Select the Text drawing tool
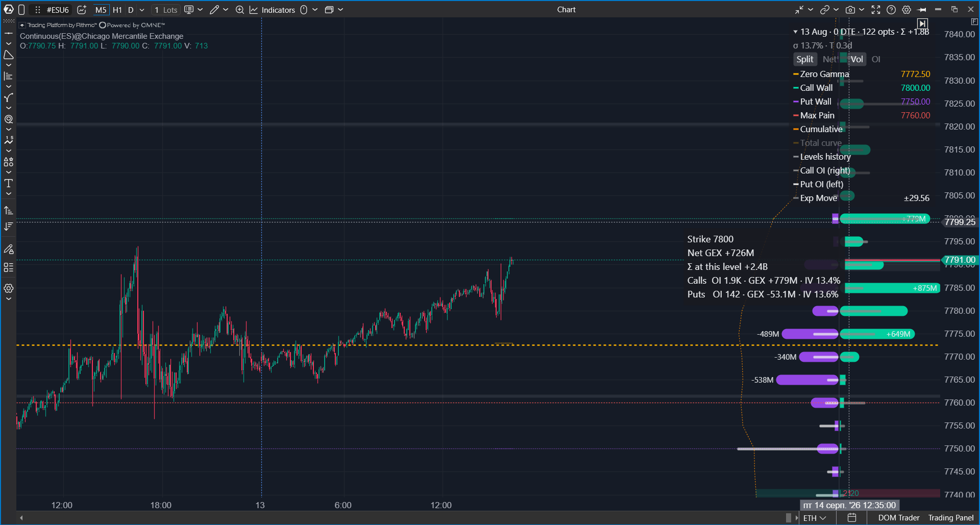 click(9, 183)
